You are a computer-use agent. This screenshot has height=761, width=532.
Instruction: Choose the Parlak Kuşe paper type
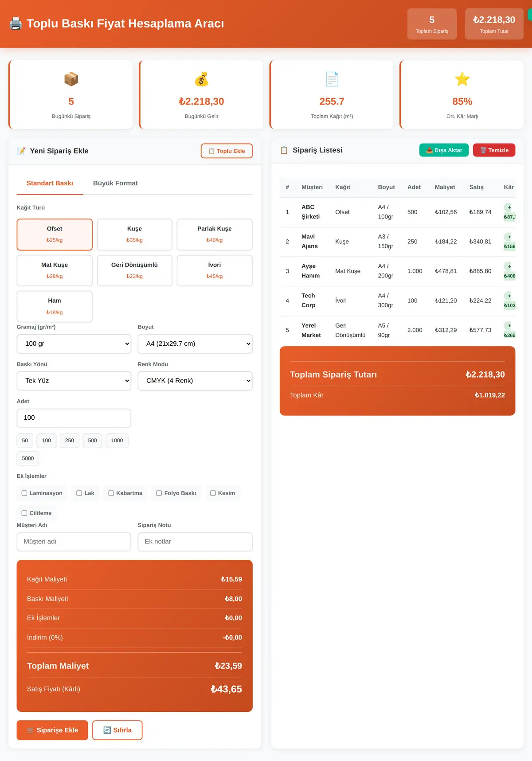tap(215, 234)
